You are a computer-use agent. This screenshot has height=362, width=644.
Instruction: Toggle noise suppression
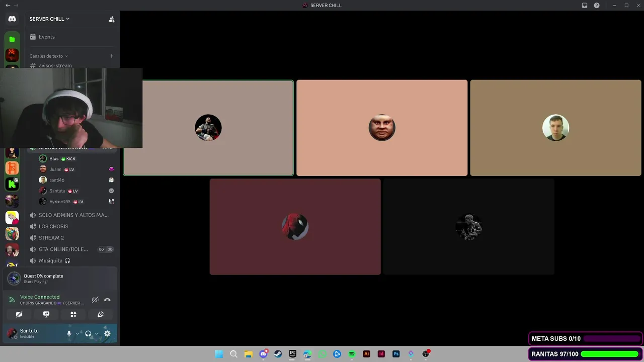point(95,300)
